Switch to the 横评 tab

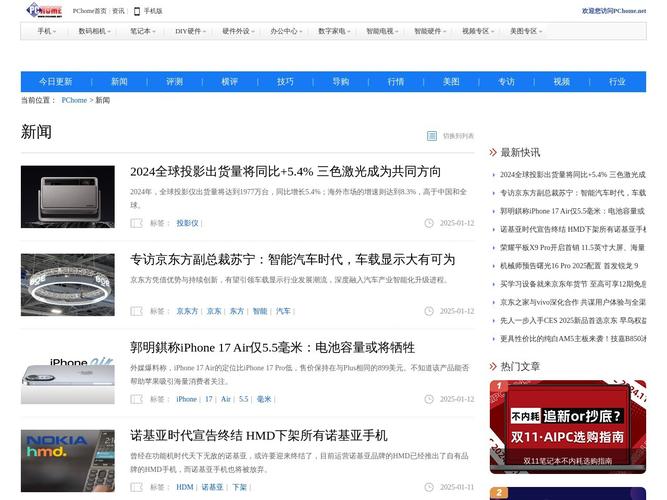pos(230,82)
